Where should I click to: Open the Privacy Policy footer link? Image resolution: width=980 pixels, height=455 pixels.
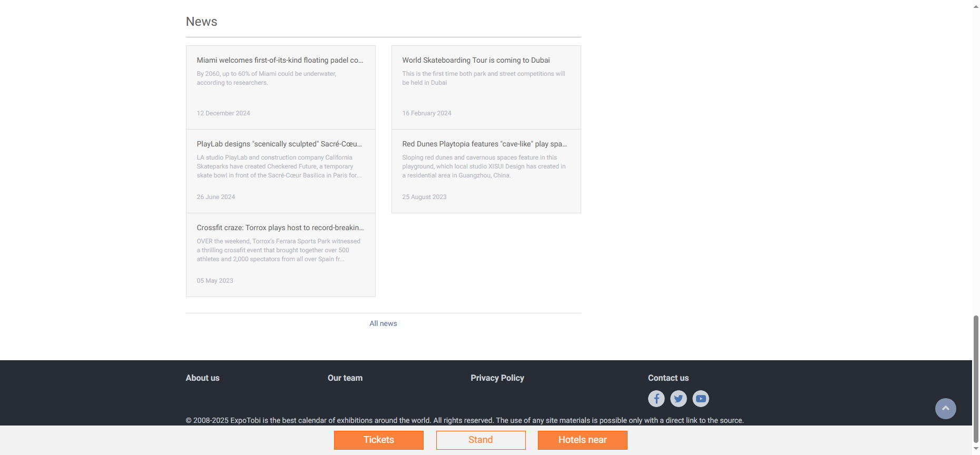tap(497, 378)
